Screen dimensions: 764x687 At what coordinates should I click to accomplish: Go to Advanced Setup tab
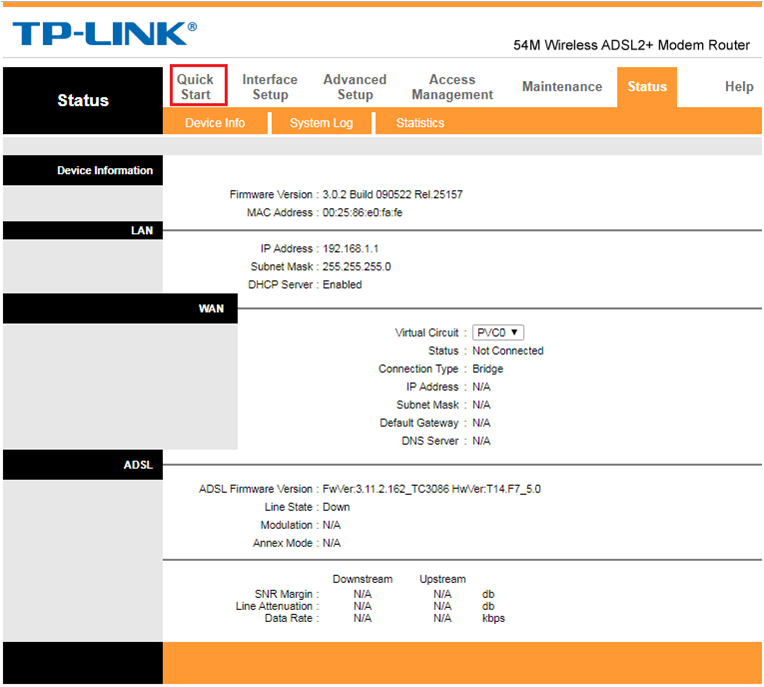[x=354, y=86]
